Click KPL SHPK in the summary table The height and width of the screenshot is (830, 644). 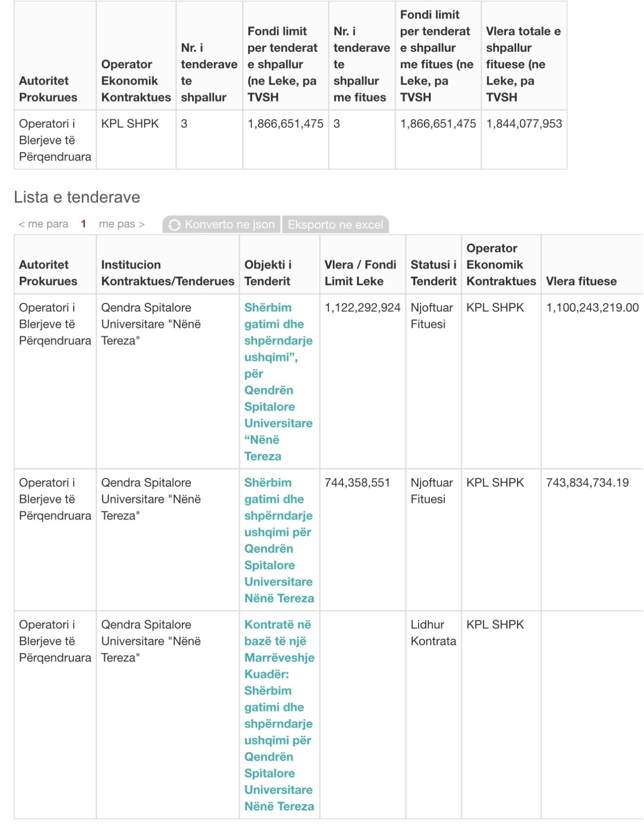point(130,124)
